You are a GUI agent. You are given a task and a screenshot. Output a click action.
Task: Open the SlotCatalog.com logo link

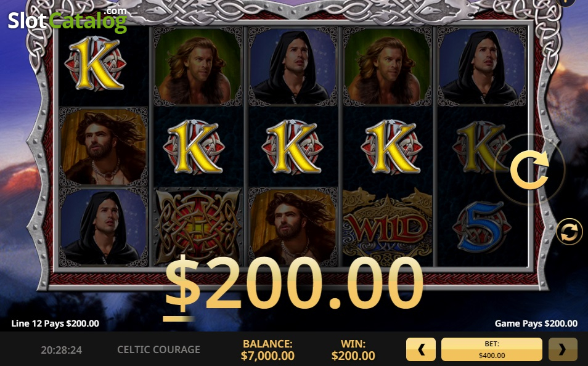pyautogui.click(x=68, y=20)
